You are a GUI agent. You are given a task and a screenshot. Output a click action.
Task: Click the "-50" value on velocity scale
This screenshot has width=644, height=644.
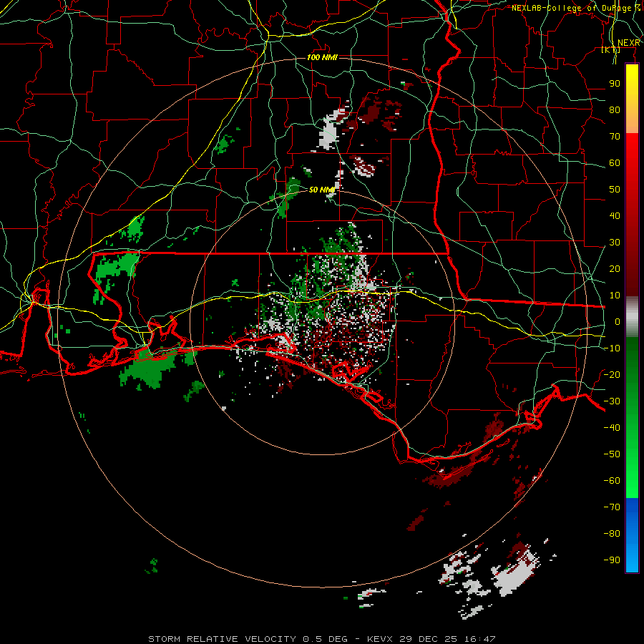pos(612,454)
